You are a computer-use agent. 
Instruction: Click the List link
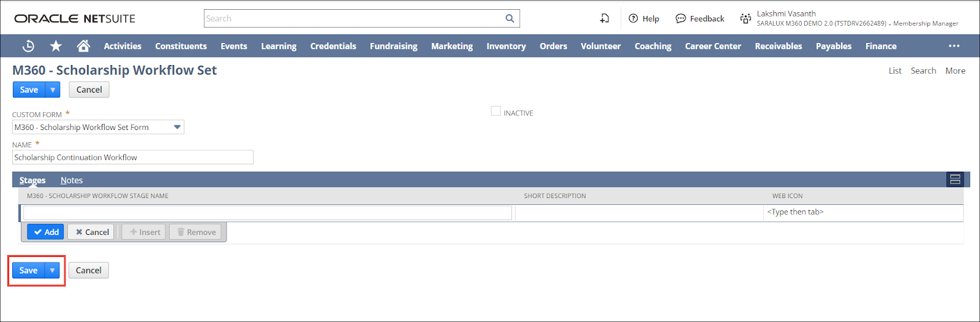[x=895, y=71]
